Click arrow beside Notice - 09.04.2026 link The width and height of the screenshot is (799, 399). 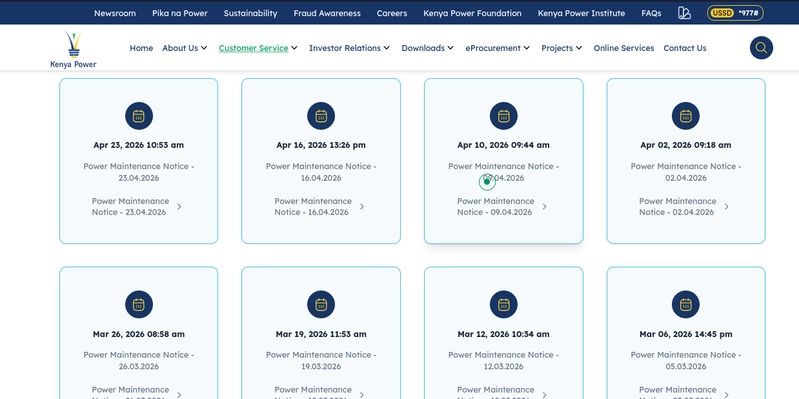click(x=544, y=207)
